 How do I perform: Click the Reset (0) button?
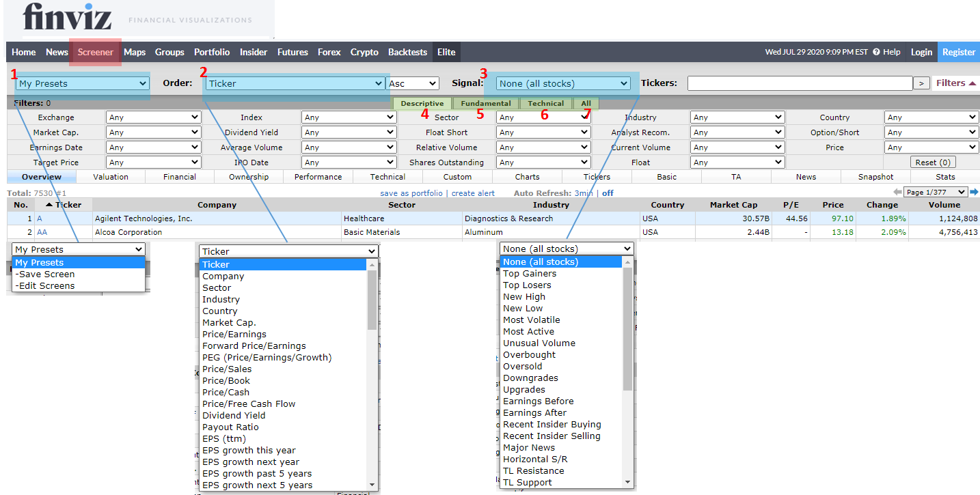933,162
